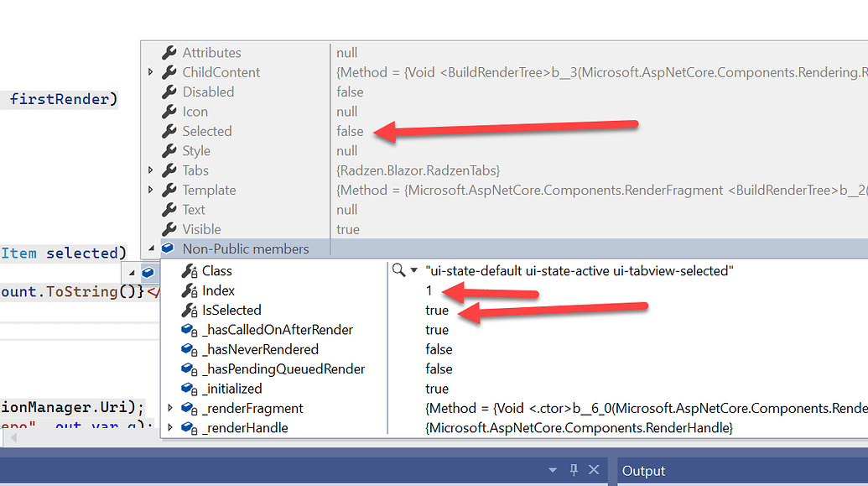Click the Disabled value false

(350, 92)
